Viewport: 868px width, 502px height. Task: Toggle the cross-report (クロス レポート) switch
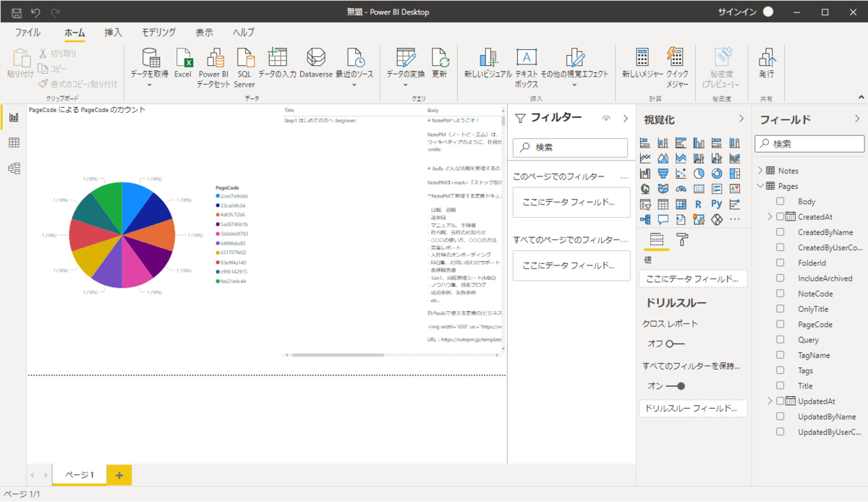(x=674, y=344)
